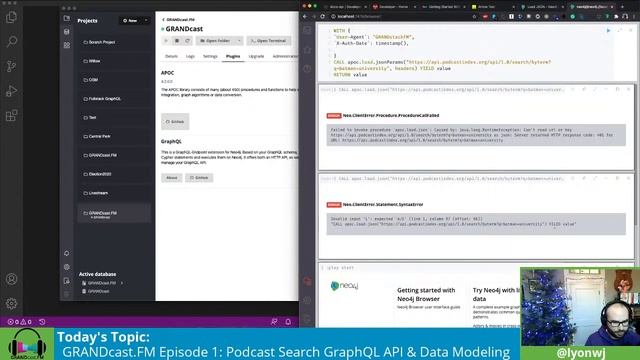The width and height of the screenshot is (640, 360).
Task: Go back to GRANDcast.FM project link
Action: pyautogui.click(x=178, y=20)
